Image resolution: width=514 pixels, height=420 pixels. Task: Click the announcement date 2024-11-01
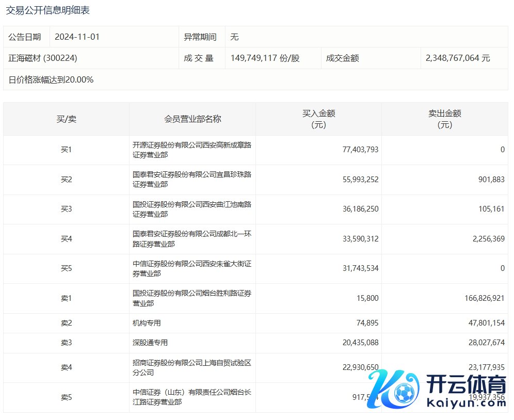click(77, 37)
